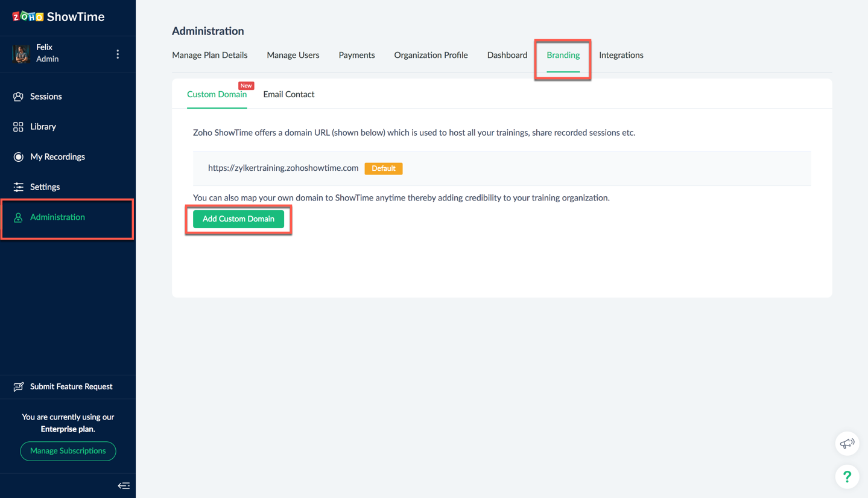Collapse the sidebar with the arrow icon

124,485
